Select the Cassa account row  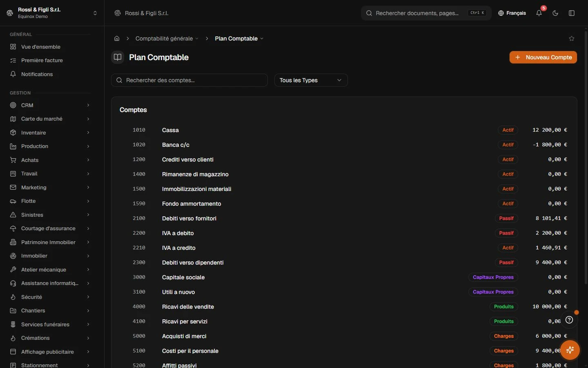point(344,130)
